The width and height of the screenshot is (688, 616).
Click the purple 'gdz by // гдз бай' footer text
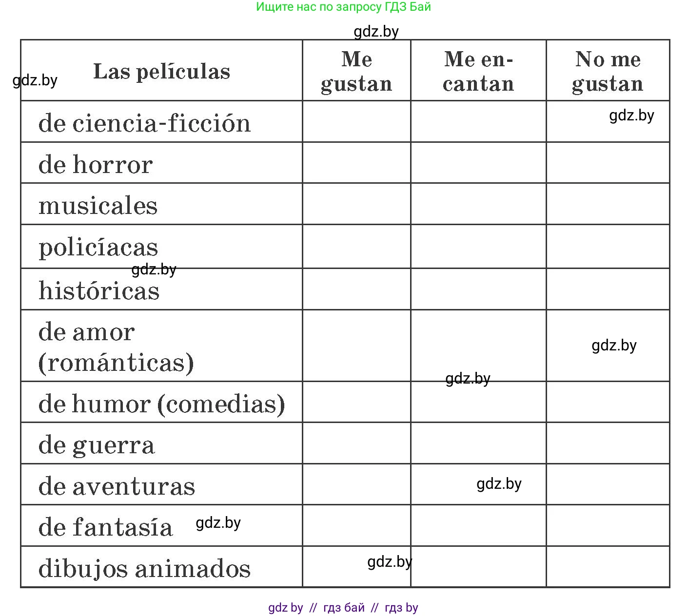tap(343, 608)
